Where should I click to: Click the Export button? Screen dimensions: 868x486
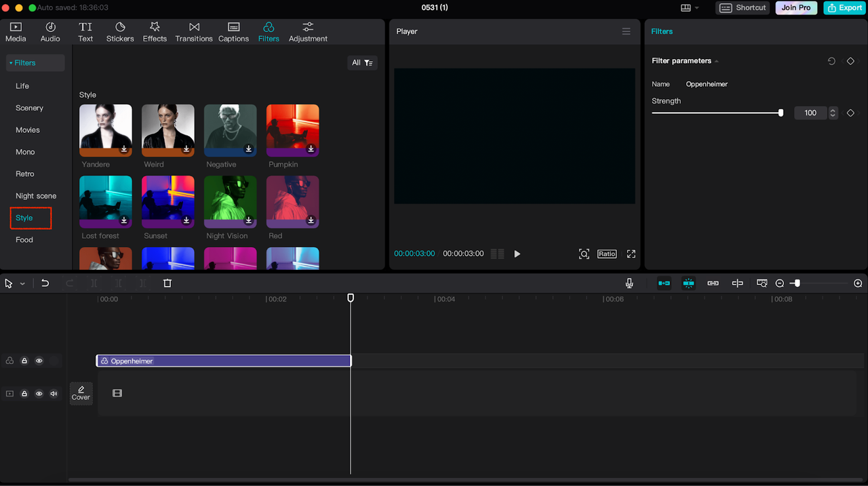coord(844,8)
